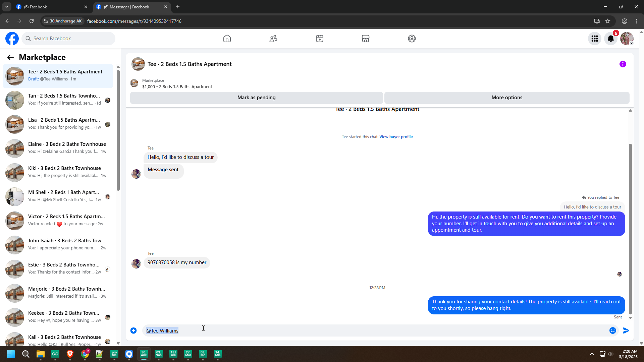Open the account profile picture menu
644x362 pixels.
click(627, 39)
